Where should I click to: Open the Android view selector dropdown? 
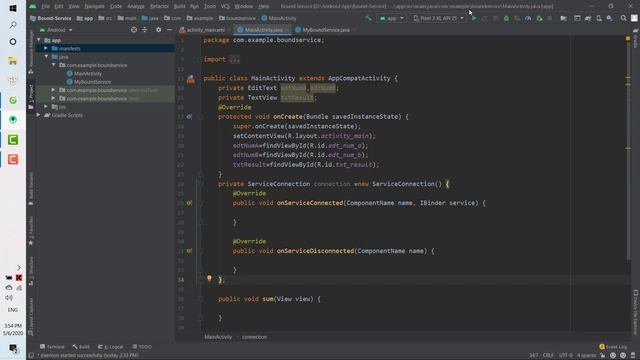pos(56,30)
